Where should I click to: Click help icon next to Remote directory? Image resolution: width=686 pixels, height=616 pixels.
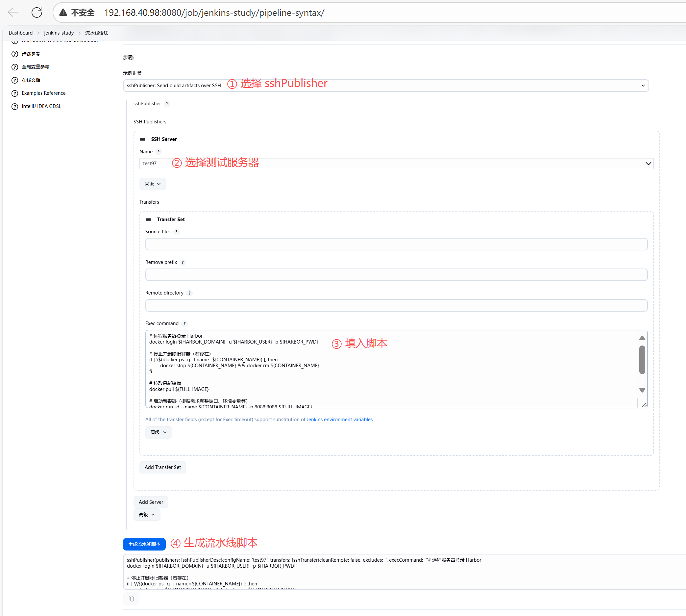[x=189, y=293]
